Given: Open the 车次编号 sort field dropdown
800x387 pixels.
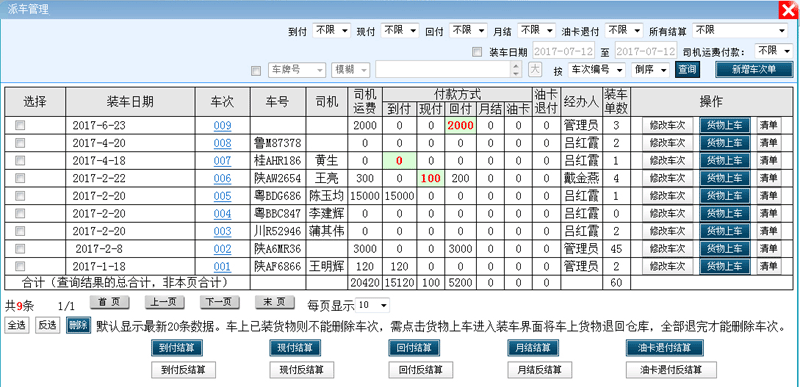Looking at the screenshot, I should (597, 69).
